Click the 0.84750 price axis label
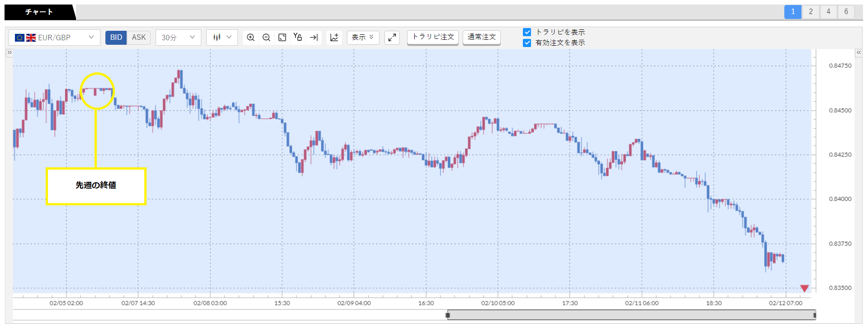868x327 pixels. click(x=840, y=66)
